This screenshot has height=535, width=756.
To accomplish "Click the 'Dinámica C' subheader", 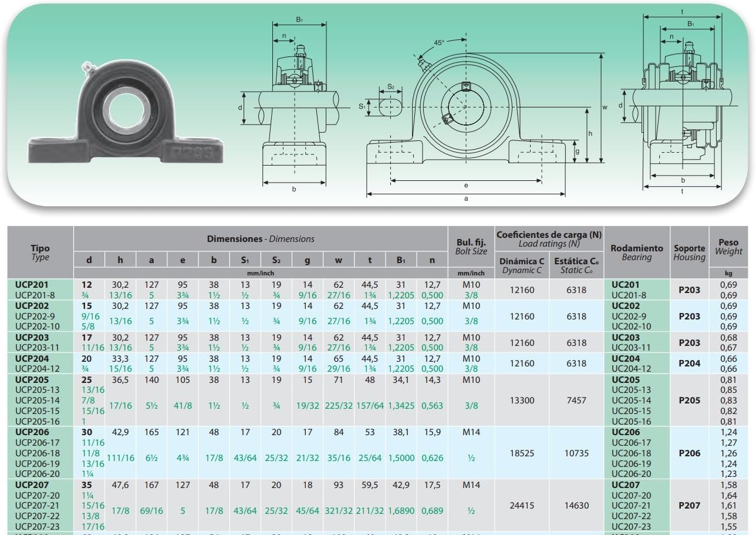I will click(x=522, y=265).
